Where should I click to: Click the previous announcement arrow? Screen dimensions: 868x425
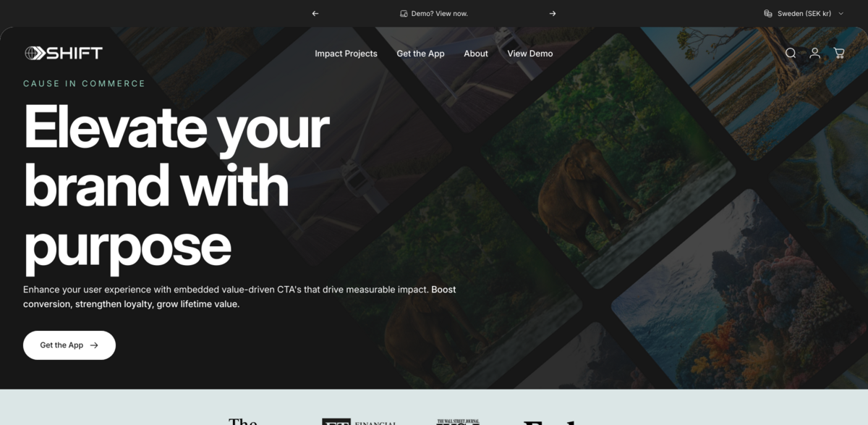pyautogui.click(x=315, y=13)
